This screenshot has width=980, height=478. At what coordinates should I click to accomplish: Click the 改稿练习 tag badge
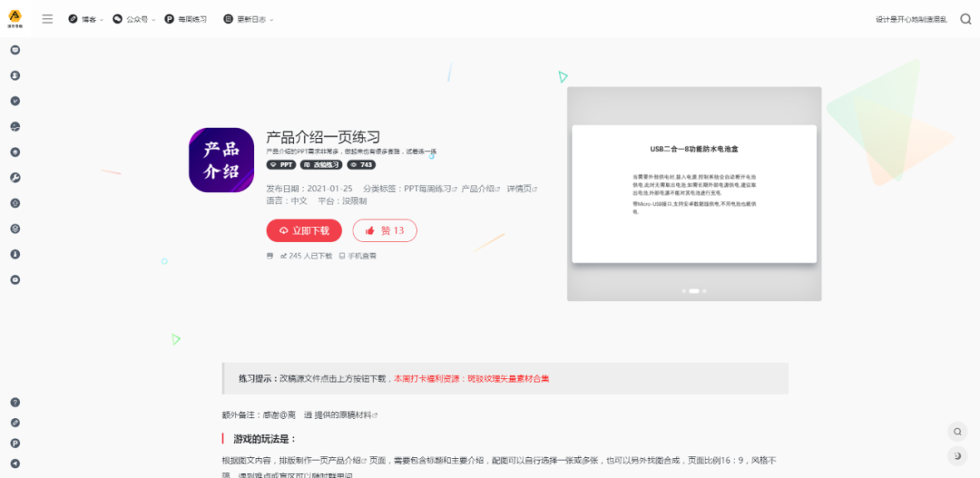(321, 165)
